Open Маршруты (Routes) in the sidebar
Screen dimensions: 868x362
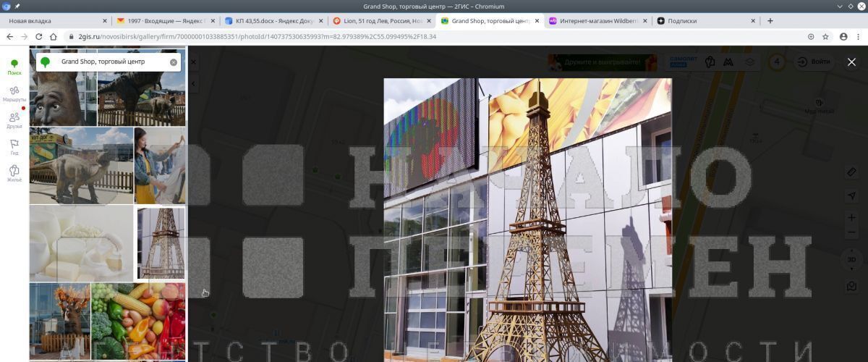14,93
